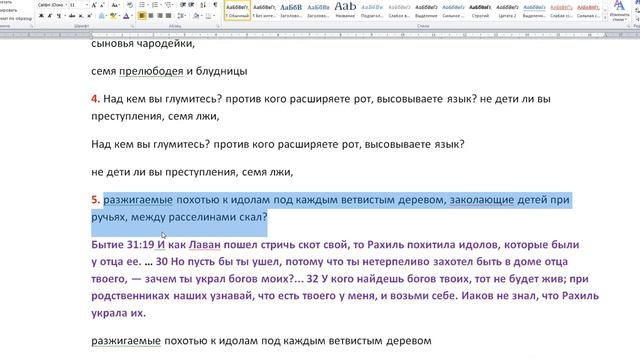
Task: Decrease font size with the shrink font icon
Action: coord(102,5)
